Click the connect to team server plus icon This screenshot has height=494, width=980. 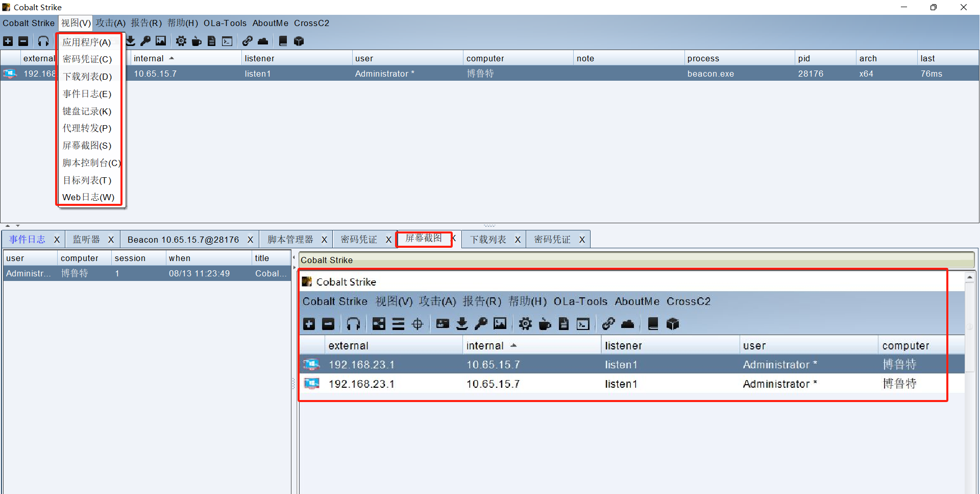pyautogui.click(x=8, y=41)
